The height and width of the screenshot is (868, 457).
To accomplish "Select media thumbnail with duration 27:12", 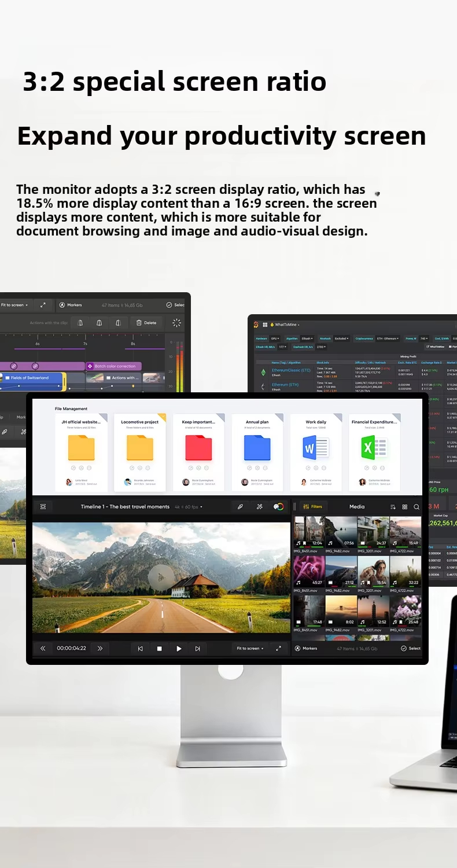I will (x=341, y=571).
